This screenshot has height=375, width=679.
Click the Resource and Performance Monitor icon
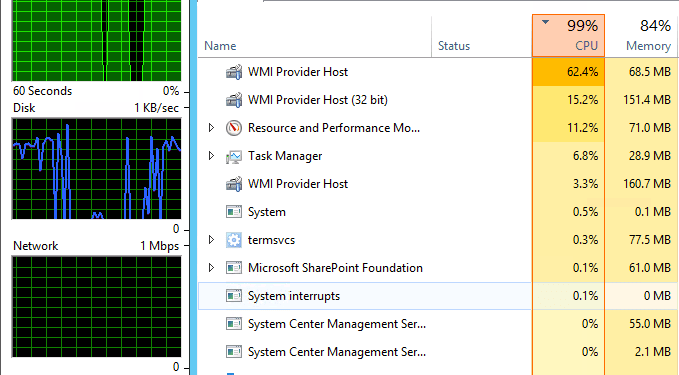point(234,128)
